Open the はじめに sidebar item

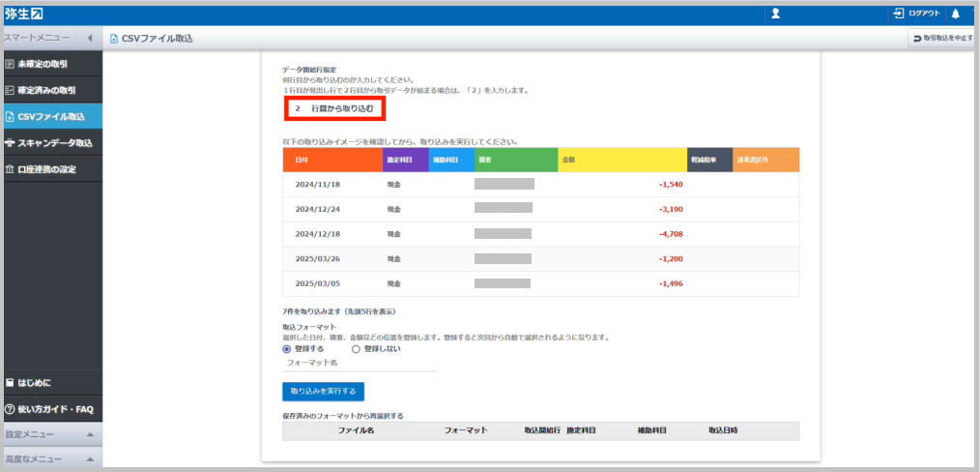coord(53,383)
